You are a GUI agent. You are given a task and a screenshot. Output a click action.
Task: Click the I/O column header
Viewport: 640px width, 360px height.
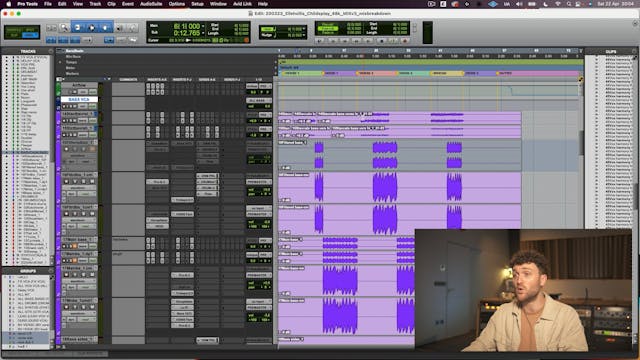coord(259,79)
